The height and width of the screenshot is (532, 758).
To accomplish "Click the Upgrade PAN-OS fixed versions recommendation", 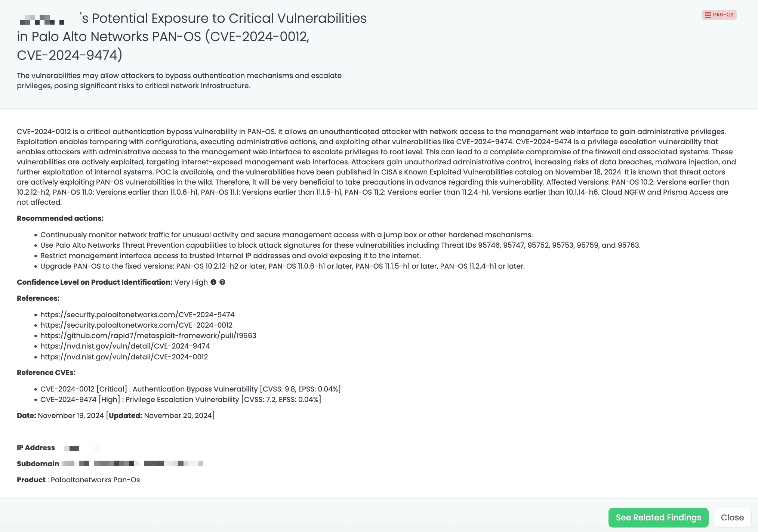I will point(283,266).
